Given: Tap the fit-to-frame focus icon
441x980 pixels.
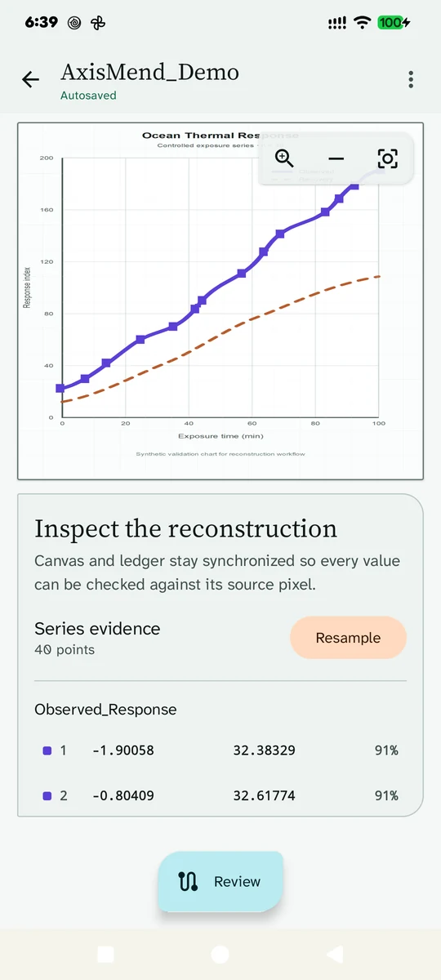Looking at the screenshot, I should click(387, 158).
